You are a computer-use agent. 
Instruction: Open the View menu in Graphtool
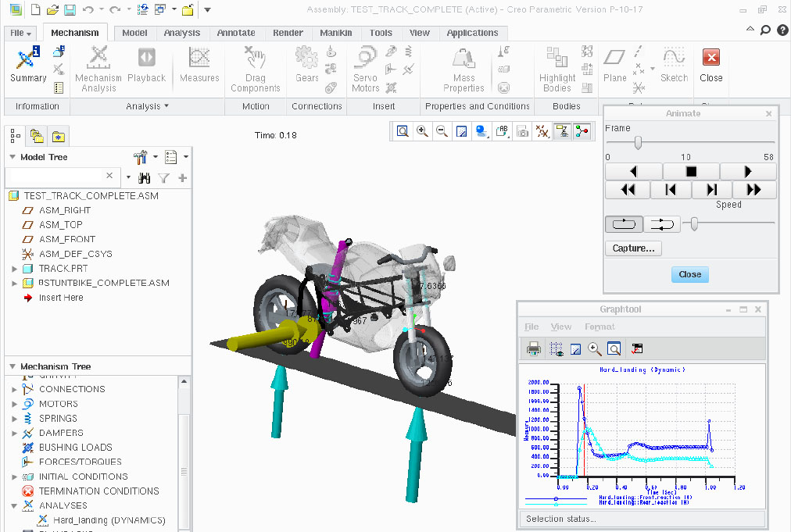[561, 327]
